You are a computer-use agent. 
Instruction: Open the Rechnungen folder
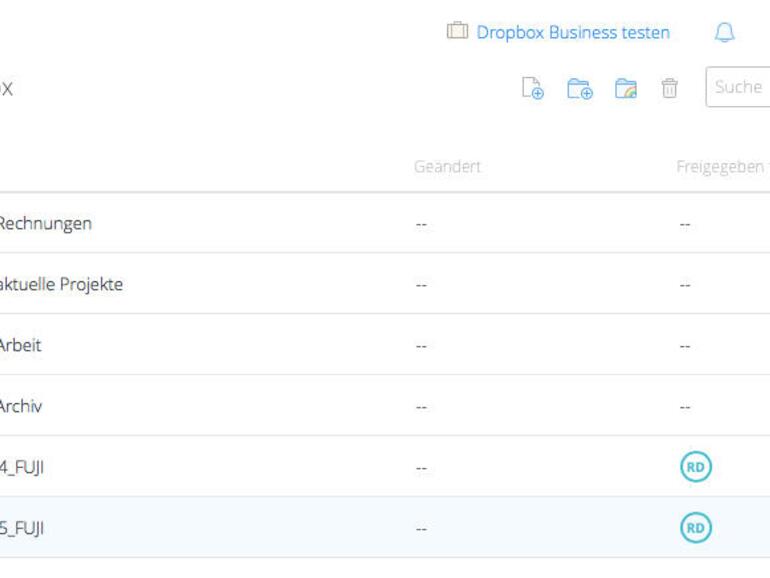pyautogui.click(x=45, y=224)
